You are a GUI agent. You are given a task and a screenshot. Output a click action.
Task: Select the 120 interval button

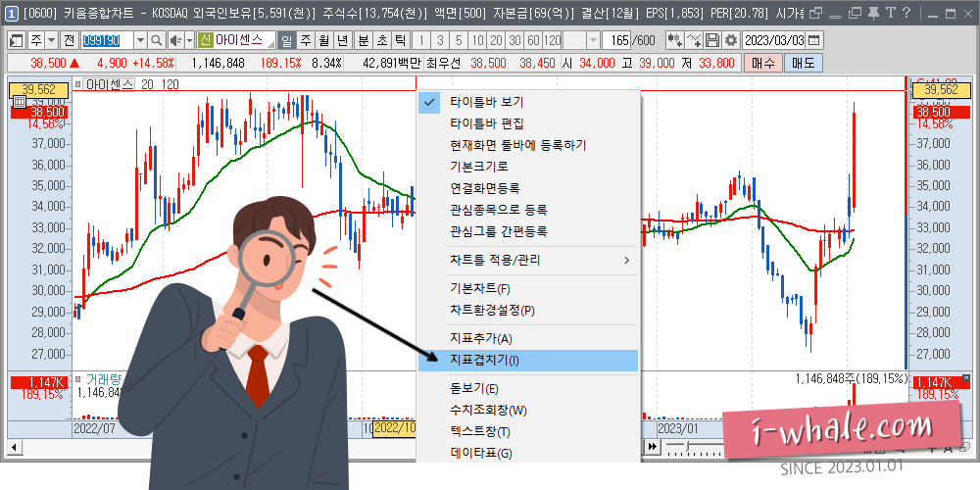pos(553,41)
